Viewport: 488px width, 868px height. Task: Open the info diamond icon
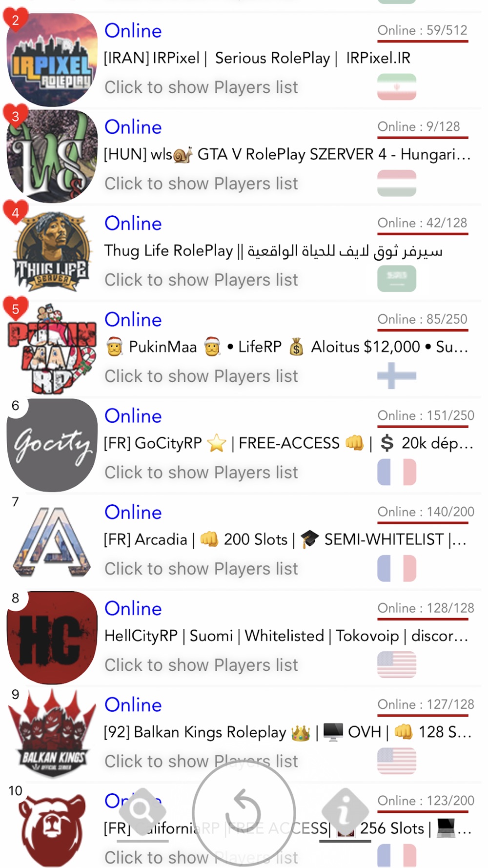[x=345, y=811]
